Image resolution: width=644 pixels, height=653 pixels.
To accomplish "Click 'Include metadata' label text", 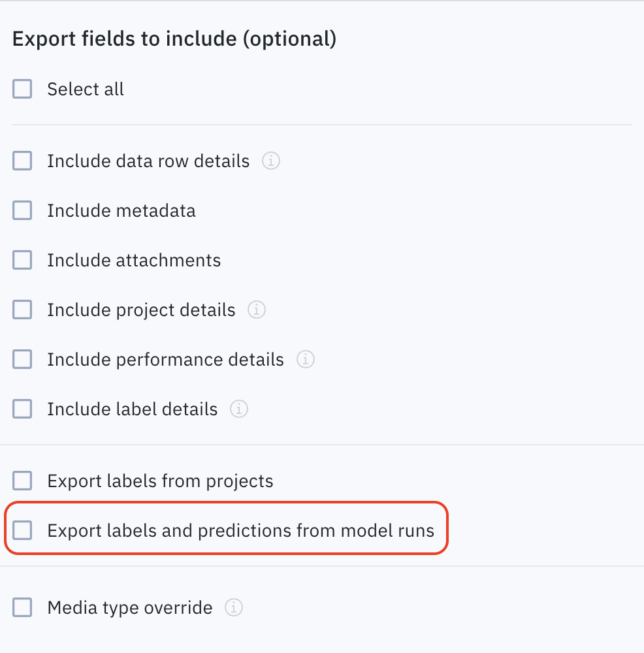I will pos(121,211).
